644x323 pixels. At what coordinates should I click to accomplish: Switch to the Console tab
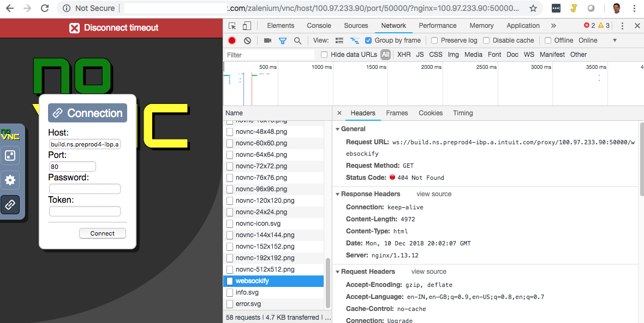(x=319, y=25)
